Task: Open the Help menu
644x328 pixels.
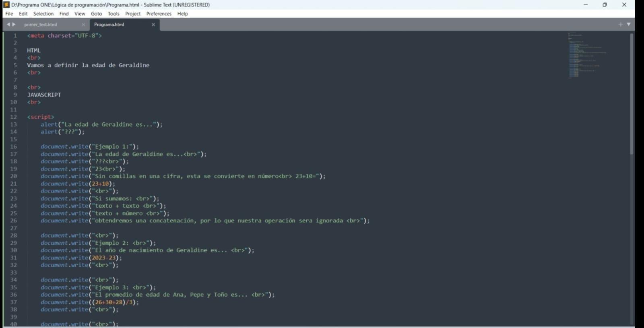Action: 182,14
